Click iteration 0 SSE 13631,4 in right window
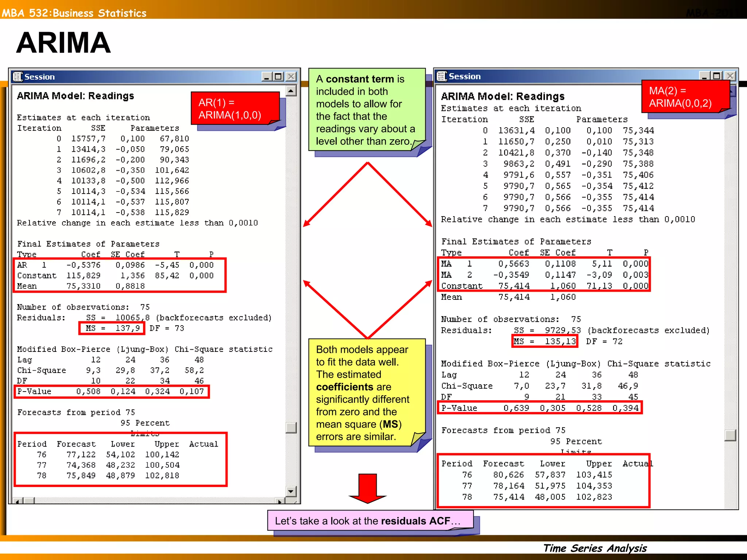The image size is (747, 560). tap(516, 131)
